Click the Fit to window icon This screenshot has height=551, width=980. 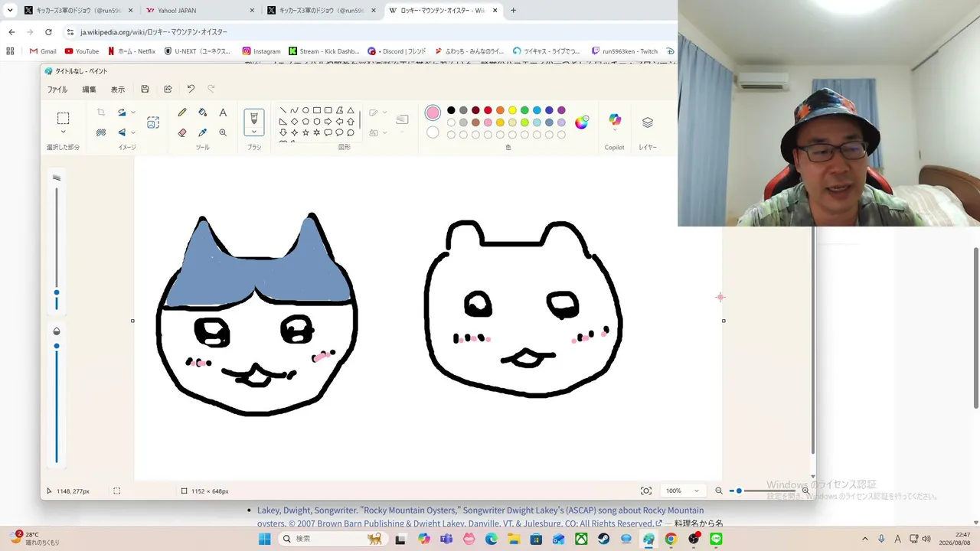(x=646, y=491)
